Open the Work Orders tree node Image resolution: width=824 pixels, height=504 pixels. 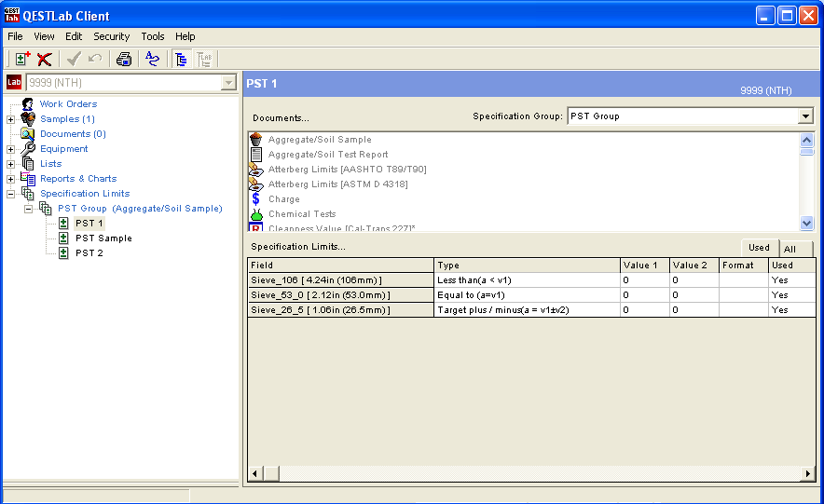pyautogui.click(x=68, y=104)
